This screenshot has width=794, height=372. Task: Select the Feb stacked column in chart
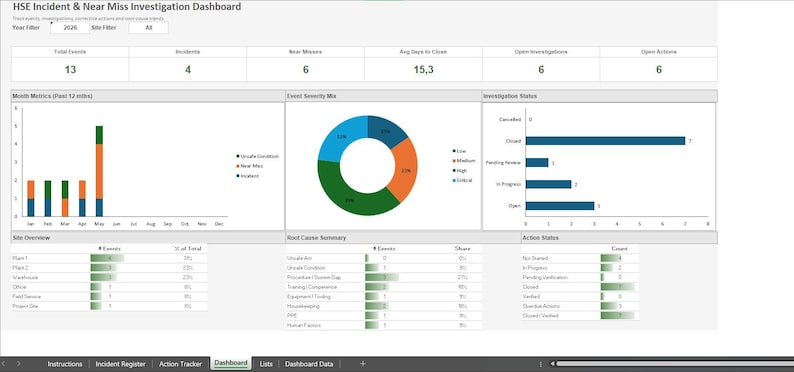[x=48, y=198]
